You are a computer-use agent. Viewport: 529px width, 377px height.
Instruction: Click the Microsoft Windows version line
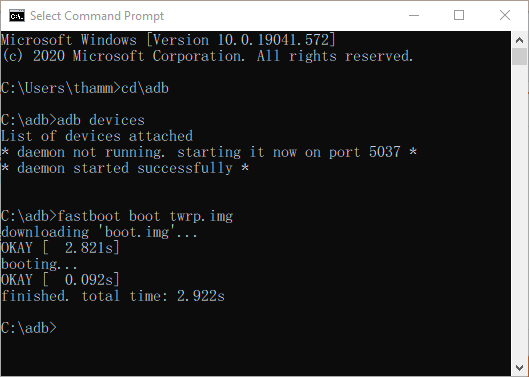tap(168, 40)
